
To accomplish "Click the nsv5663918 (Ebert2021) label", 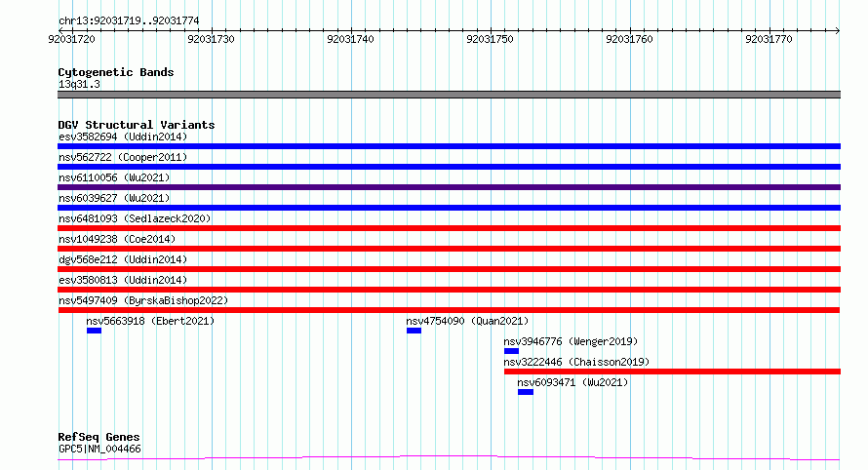I will click(x=150, y=321).
